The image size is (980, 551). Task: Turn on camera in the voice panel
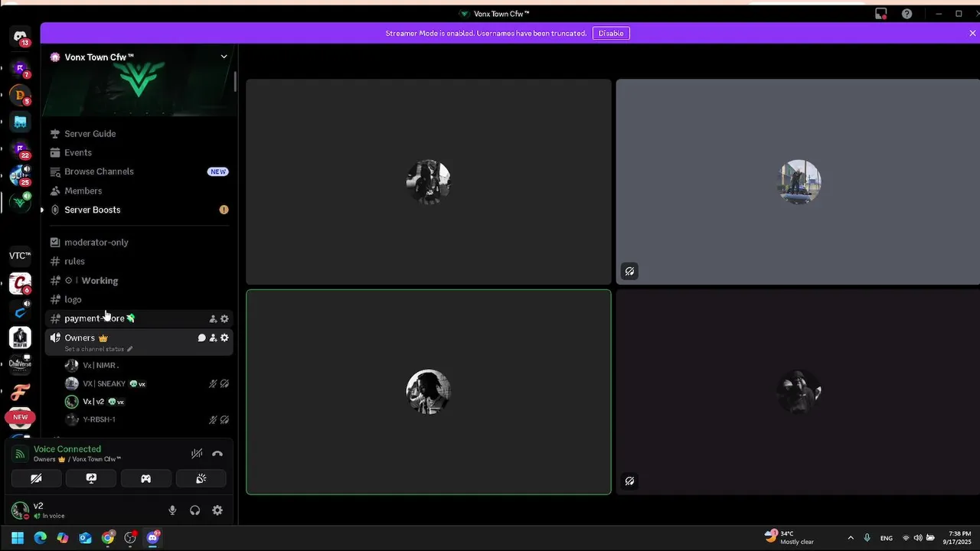pos(36,478)
